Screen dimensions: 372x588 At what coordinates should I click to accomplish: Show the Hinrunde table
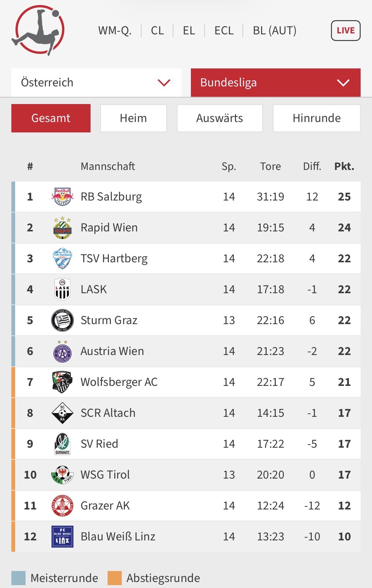click(x=316, y=118)
